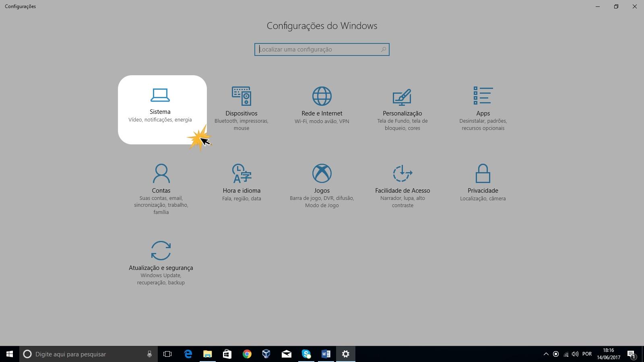644x362 pixels.
Task: Minimize the Configurações window
Action: coord(598,6)
